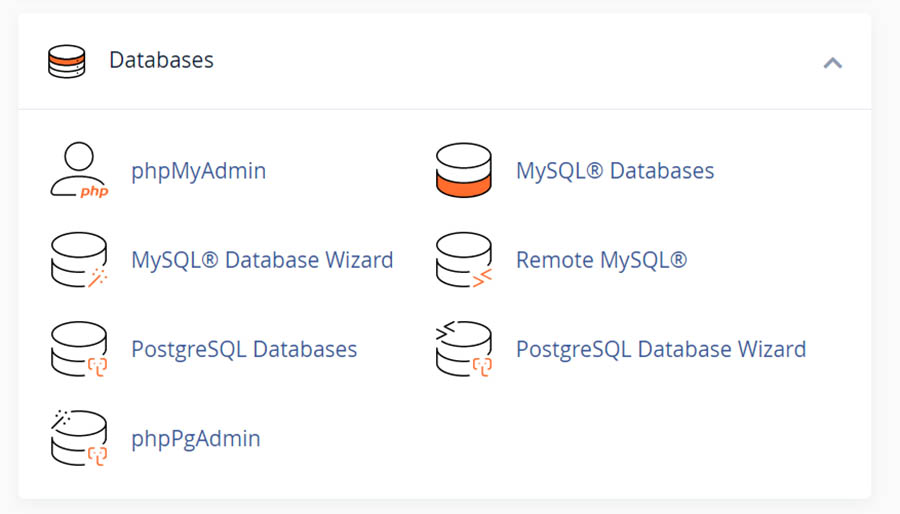Click the Remote MySQL icon
Screen dimensions: 900x514
tap(464, 260)
